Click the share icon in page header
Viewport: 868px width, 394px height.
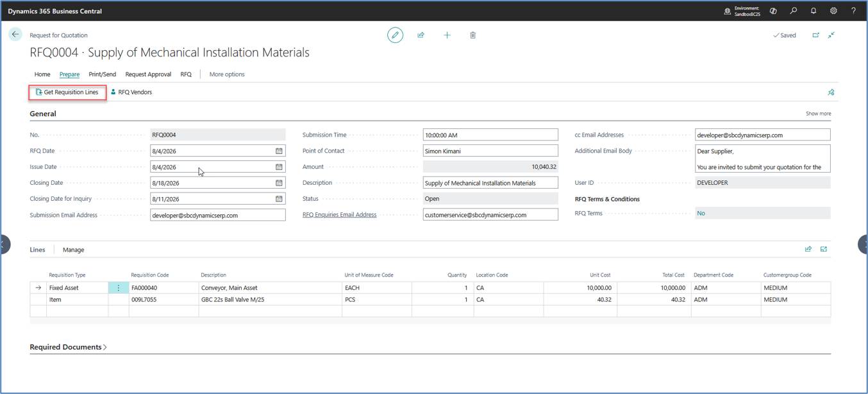click(421, 35)
